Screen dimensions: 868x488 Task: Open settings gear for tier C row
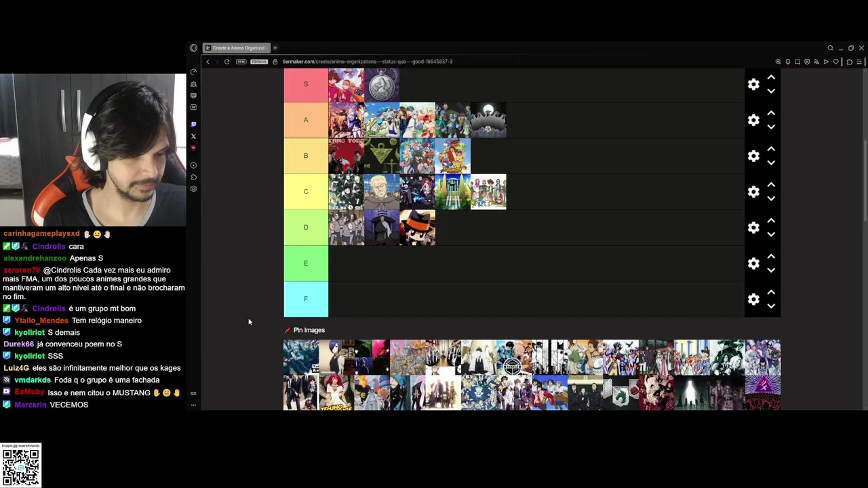[x=753, y=192]
